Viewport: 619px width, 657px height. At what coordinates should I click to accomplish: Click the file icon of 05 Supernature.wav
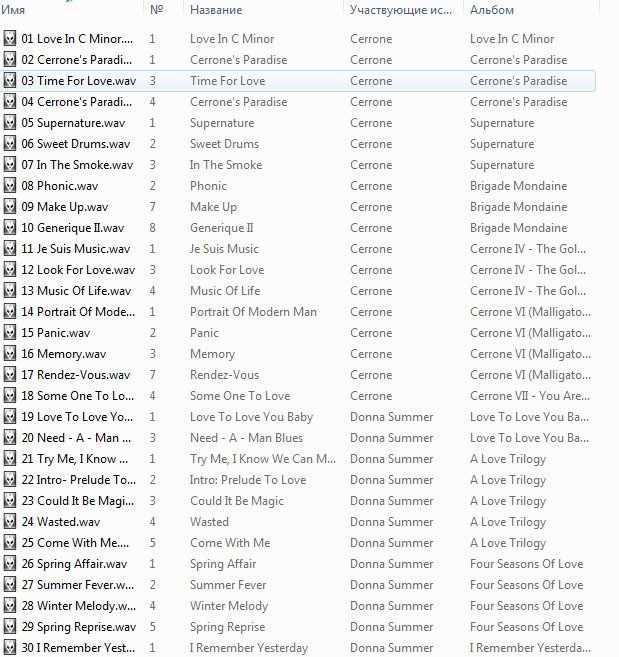click(x=10, y=123)
